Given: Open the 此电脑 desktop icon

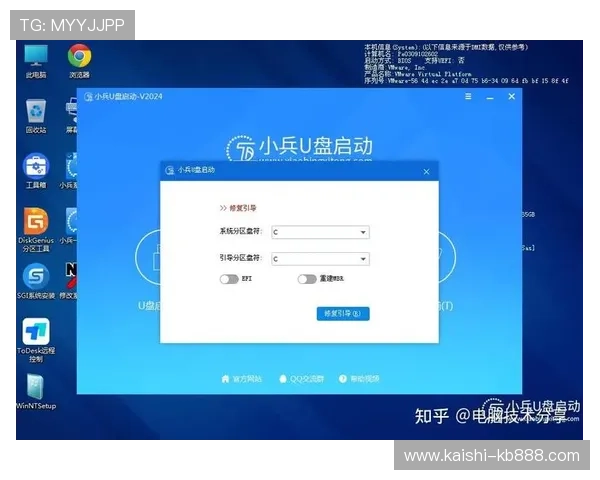Looking at the screenshot, I should coord(36,61).
